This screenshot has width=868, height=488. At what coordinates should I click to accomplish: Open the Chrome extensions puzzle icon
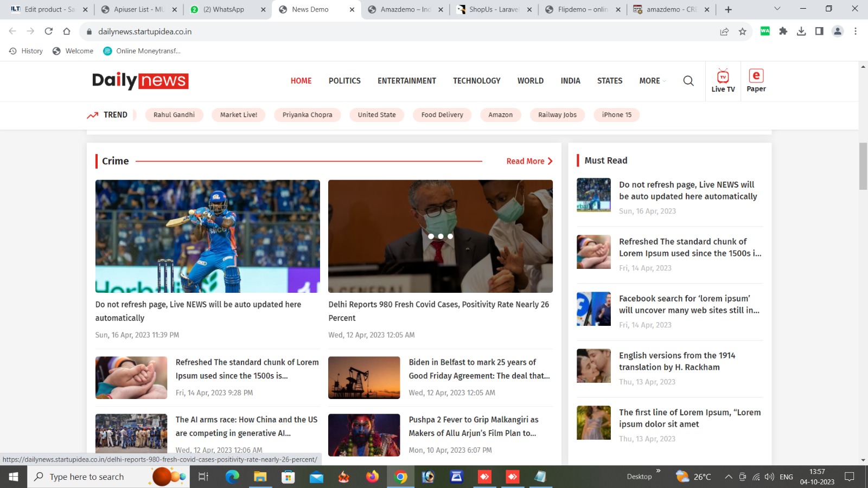(783, 31)
